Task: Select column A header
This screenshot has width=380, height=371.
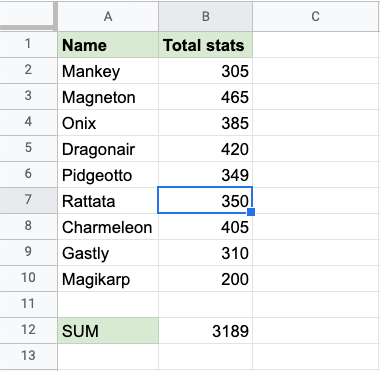Action: (x=108, y=16)
